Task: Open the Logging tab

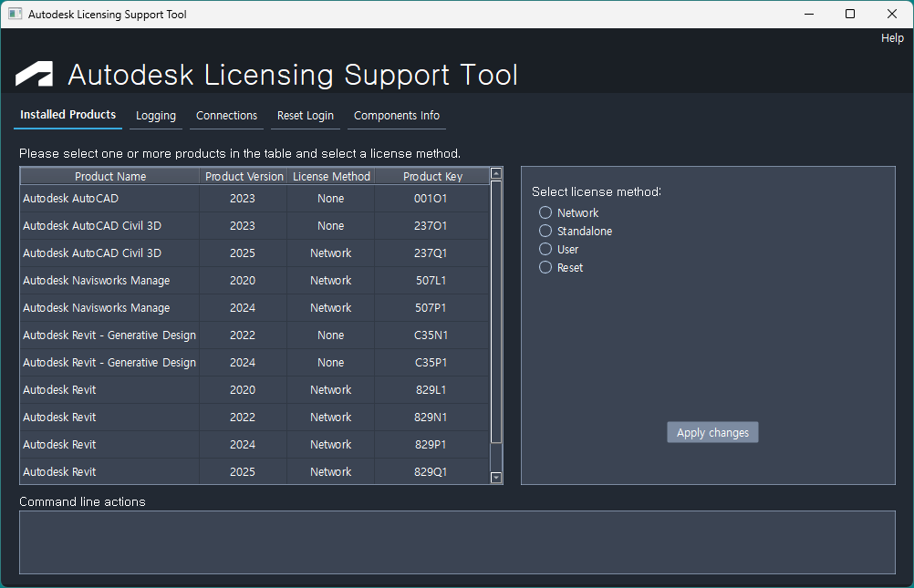Action: pyautogui.click(x=156, y=116)
